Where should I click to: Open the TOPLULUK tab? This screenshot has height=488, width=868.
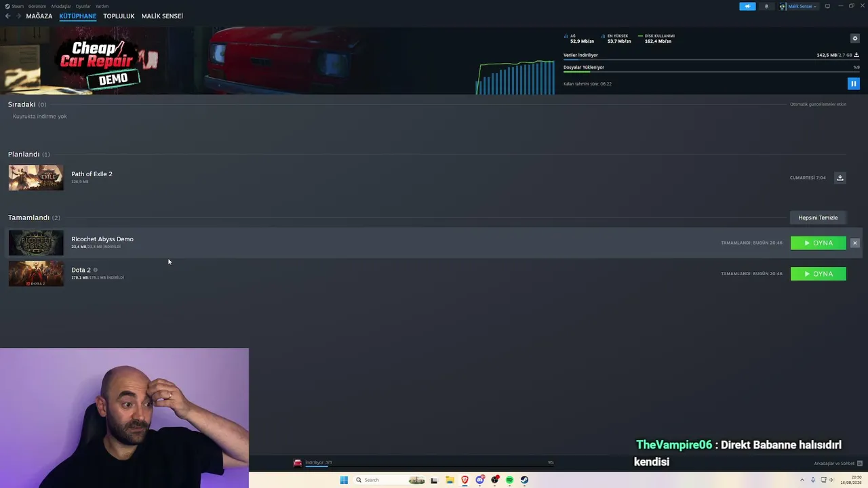pos(119,16)
